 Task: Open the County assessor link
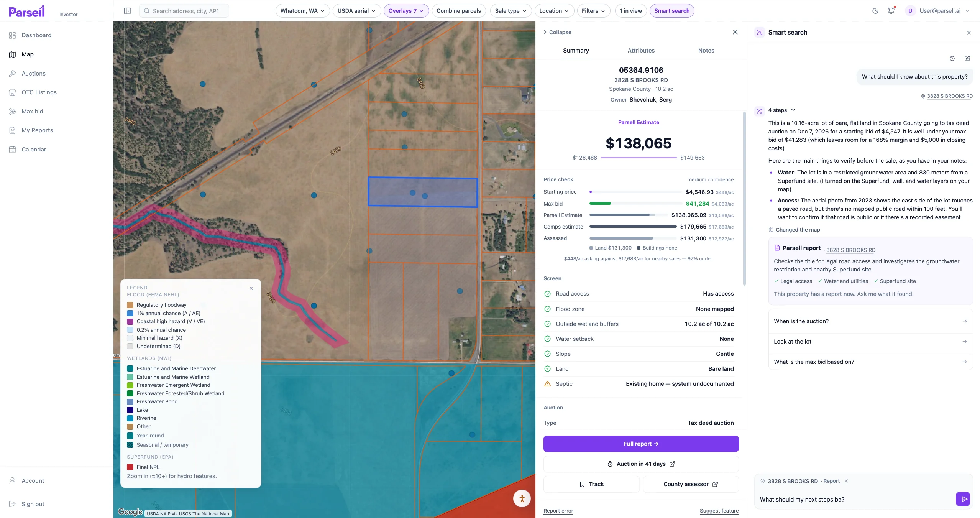[691, 484]
